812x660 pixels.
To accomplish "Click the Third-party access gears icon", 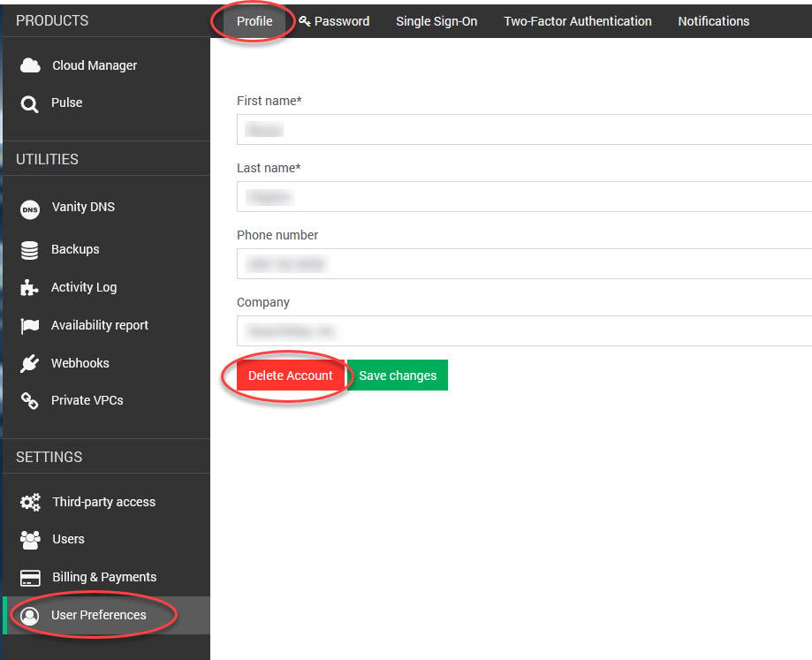I will click(30, 502).
